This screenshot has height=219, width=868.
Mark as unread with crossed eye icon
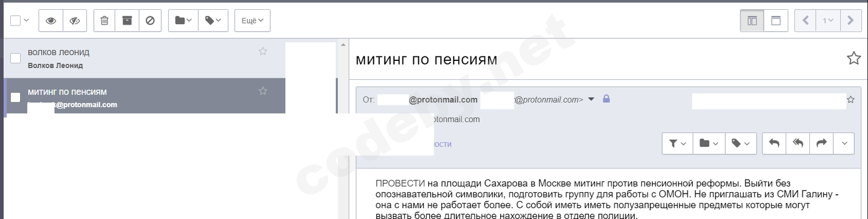[x=75, y=21]
